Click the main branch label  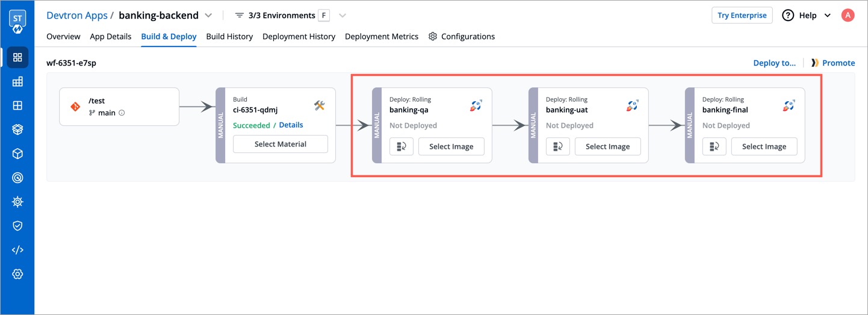pyautogui.click(x=107, y=113)
